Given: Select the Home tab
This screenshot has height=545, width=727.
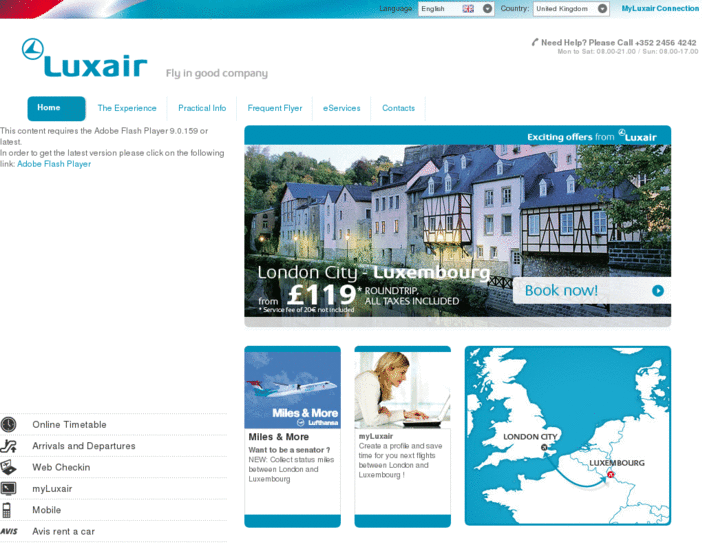Looking at the screenshot, I should pos(56,109).
